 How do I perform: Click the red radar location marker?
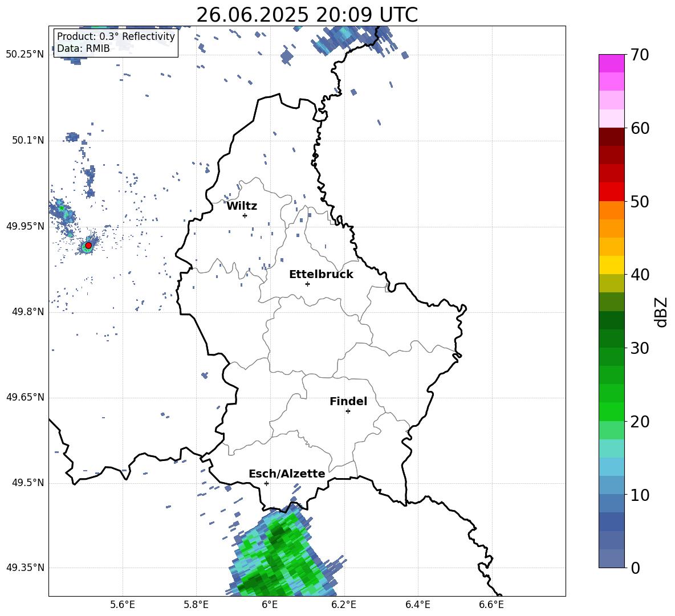(x=88, y=246)
